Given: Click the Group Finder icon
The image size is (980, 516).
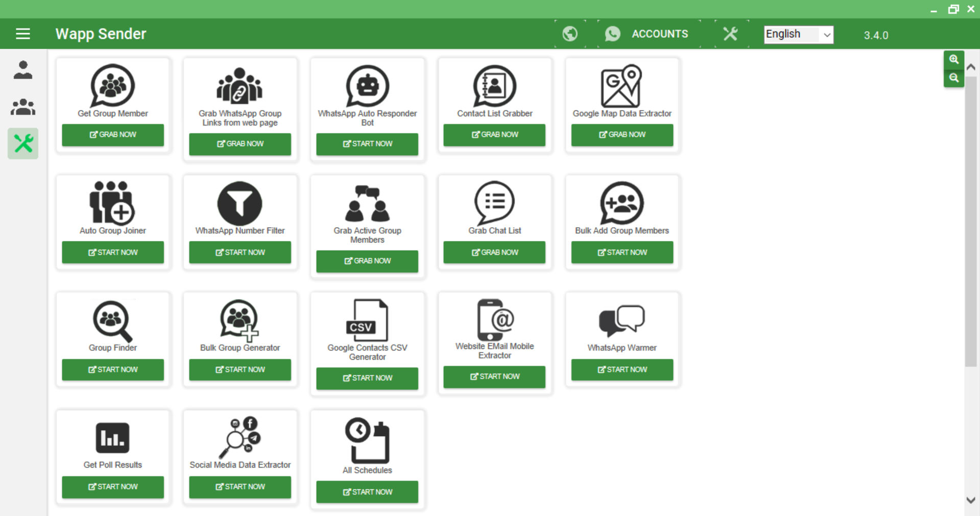Looking at the screenshot, I should 113,321.
